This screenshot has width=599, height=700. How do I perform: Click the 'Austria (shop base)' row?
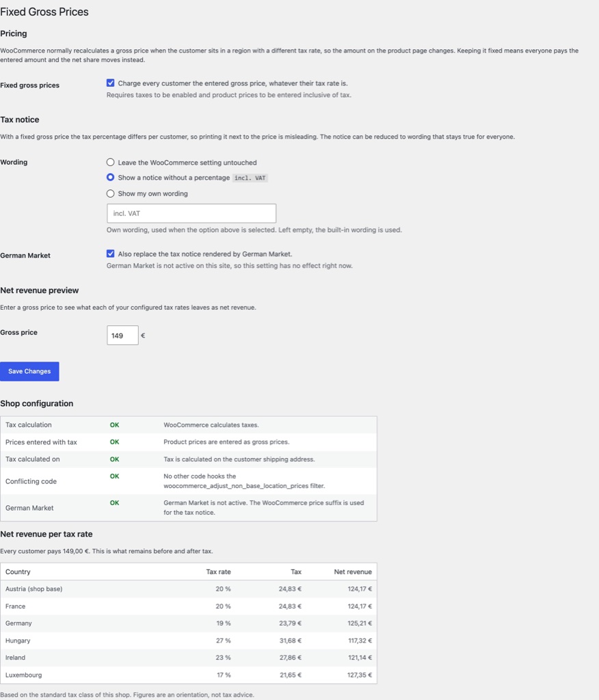(x=189, y=589)
